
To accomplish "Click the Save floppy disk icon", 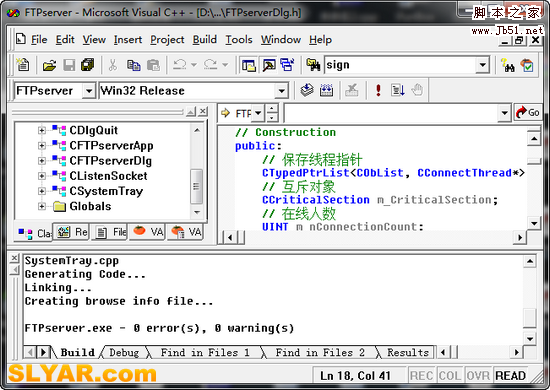I will coord(69,65).
